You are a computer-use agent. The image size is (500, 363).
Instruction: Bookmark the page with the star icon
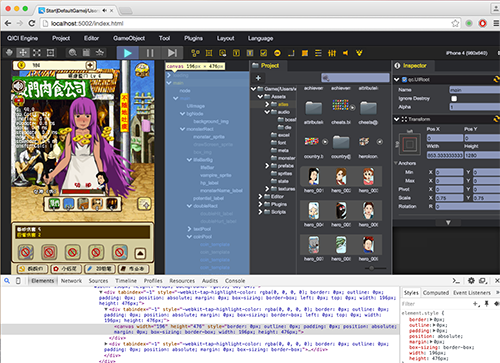(455, 23)
